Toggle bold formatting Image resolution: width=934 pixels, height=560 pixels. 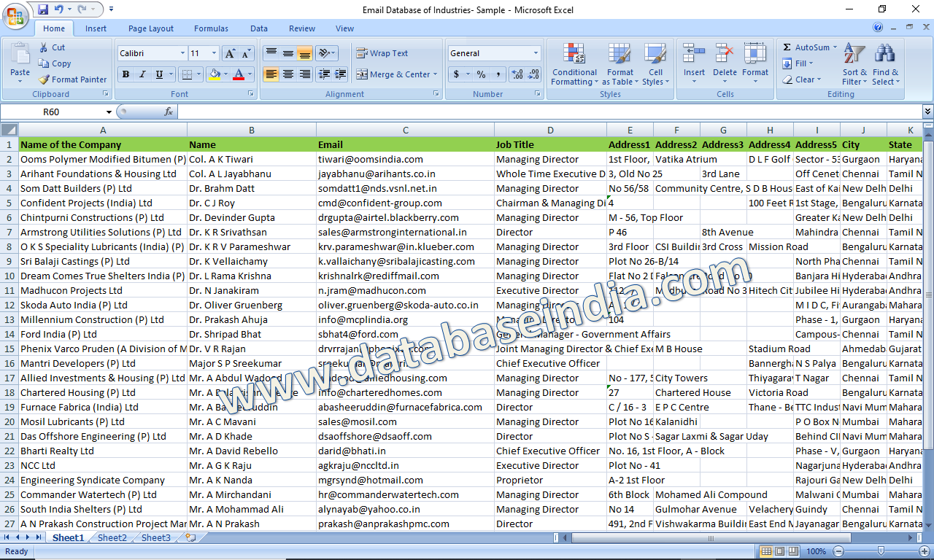126,75
